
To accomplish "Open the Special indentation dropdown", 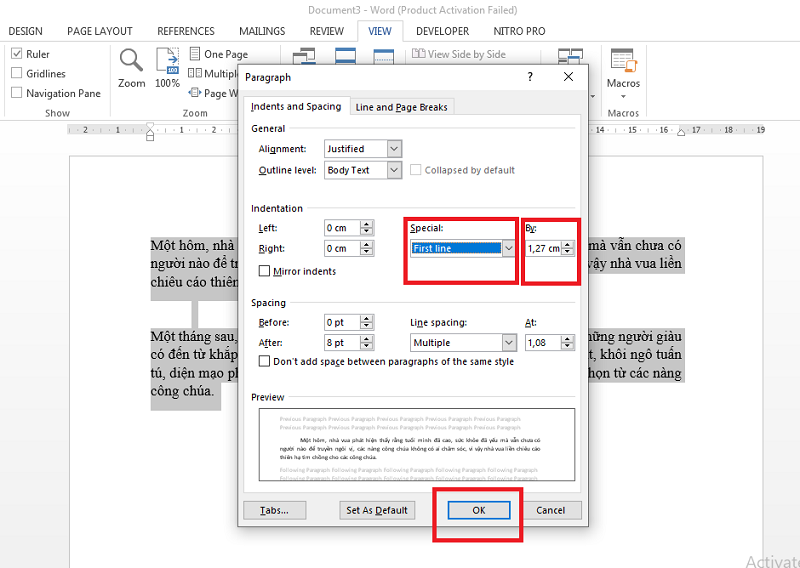I will [509, 249].
